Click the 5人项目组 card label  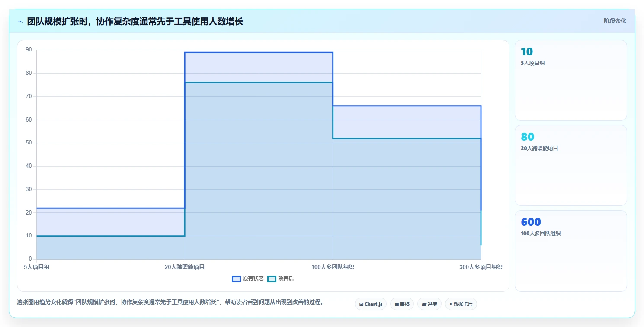click(533, 63)
